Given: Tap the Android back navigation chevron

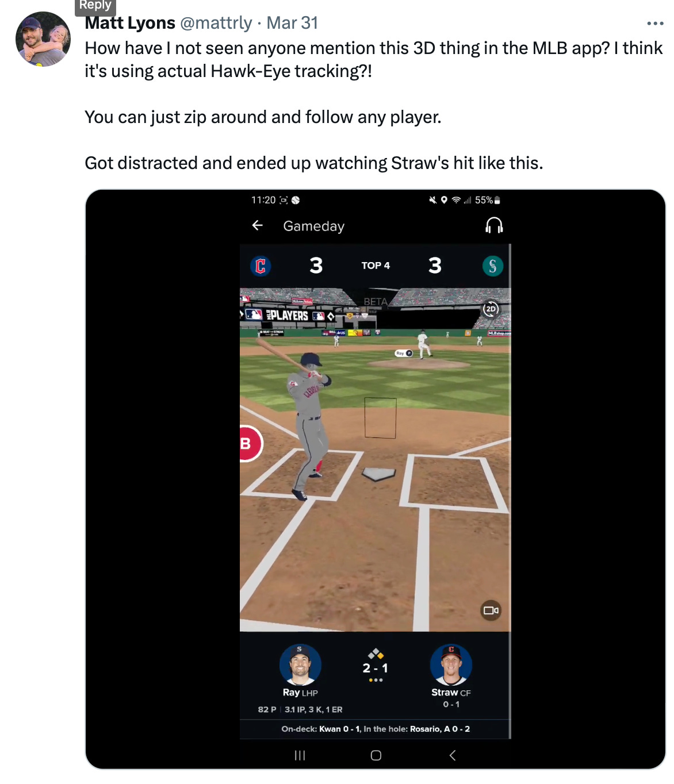Looking at the screenshot, I should click(x=453, y=755).
